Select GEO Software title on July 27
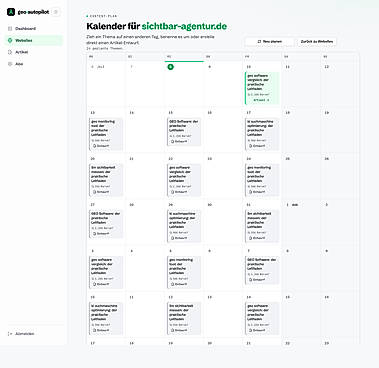 (x=105, y=218)
